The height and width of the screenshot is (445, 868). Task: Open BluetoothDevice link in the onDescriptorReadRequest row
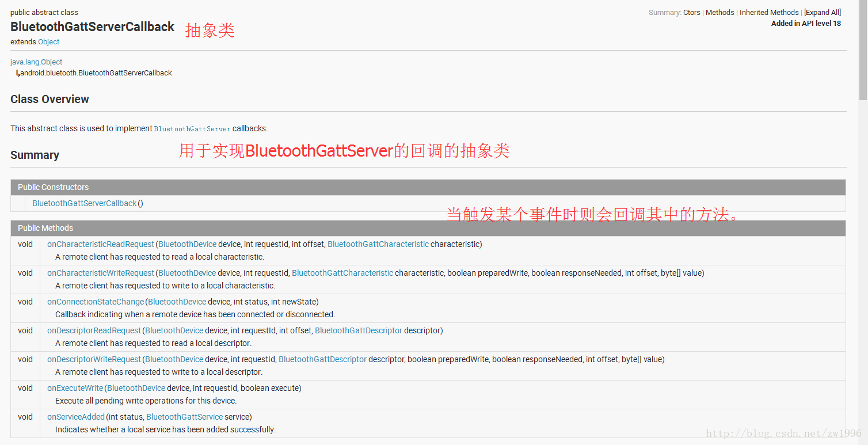174,330
